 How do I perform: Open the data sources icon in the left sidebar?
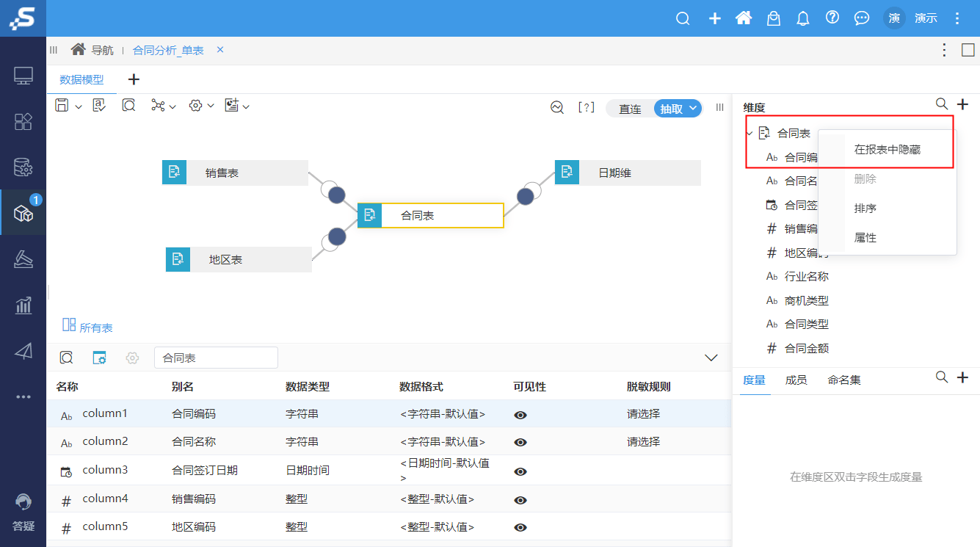pos(23,167)
